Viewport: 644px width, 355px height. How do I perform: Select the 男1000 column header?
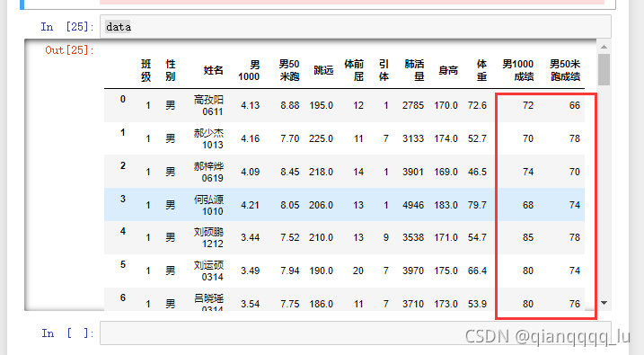coord(249,70)
